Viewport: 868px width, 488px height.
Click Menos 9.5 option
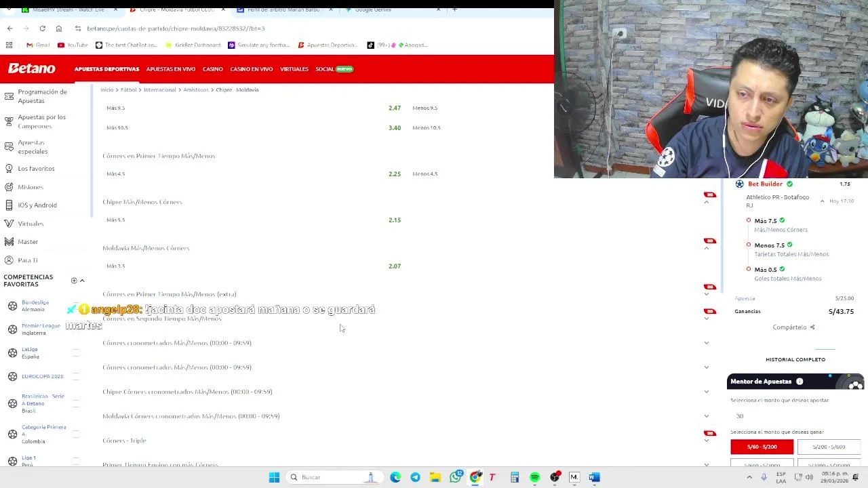[x=425, y=108]
